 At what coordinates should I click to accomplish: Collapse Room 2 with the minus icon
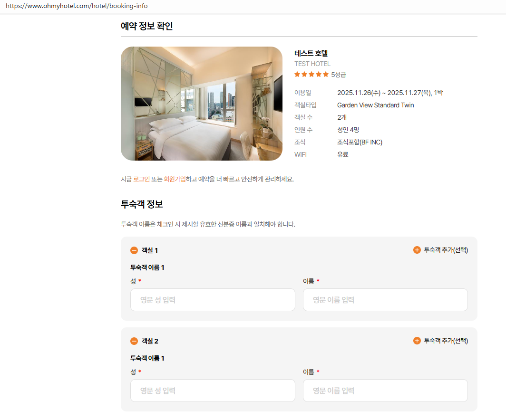coord(134,341)
